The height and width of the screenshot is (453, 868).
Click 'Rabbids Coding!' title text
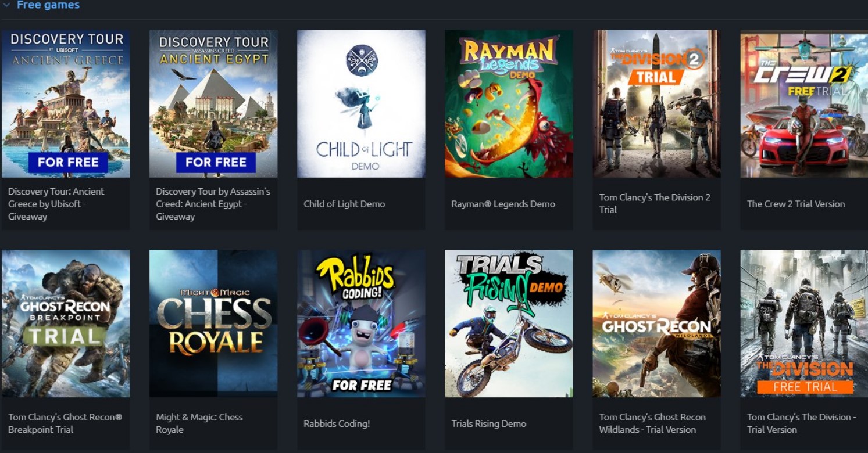337,423
